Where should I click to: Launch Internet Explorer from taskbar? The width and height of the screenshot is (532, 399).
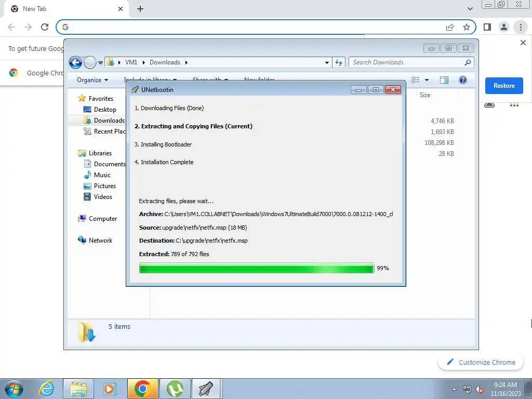tap(46, 389)
